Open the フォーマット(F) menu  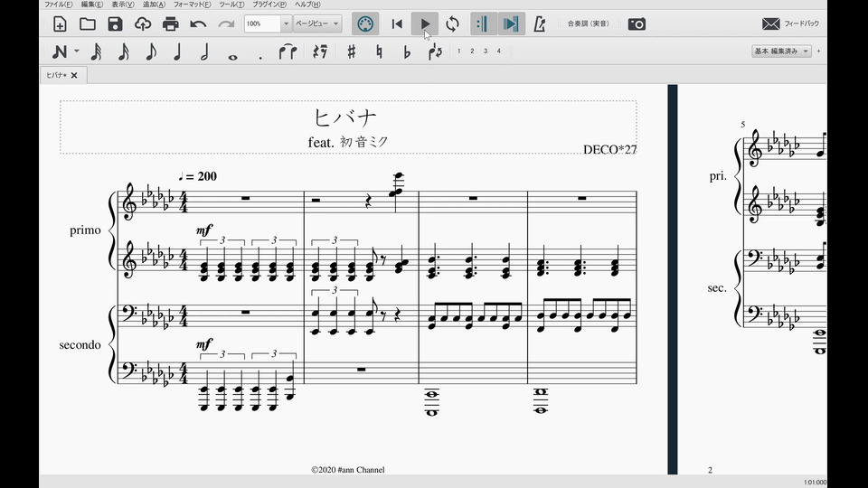coord(192,5)
